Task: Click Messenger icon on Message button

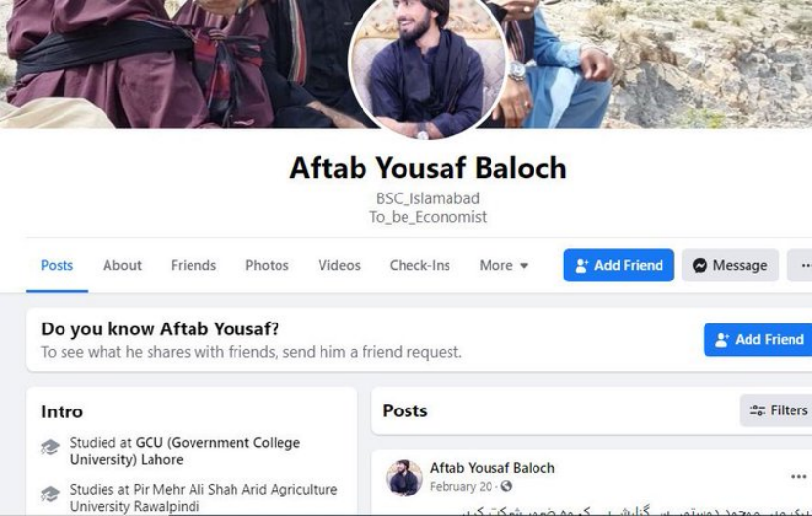Action: pos(701,265)
